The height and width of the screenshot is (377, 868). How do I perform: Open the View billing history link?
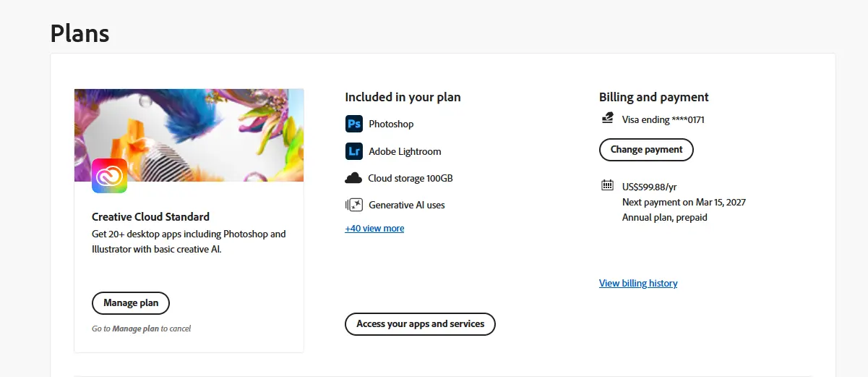pyautogui.click(x=638, y=284)
